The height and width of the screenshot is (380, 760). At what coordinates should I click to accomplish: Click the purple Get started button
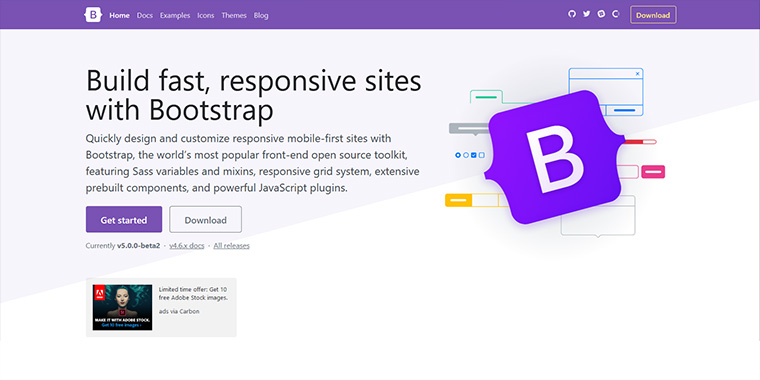[x=124, y=220]
